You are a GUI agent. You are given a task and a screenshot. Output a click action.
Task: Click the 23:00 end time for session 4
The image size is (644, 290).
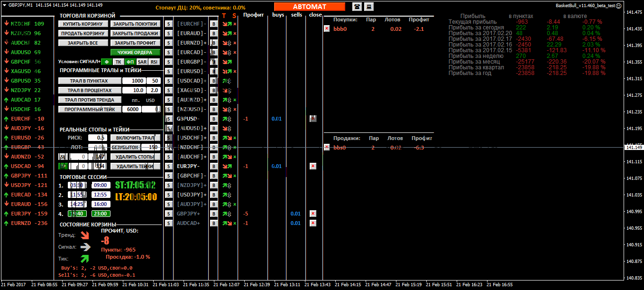click(101, 214)
